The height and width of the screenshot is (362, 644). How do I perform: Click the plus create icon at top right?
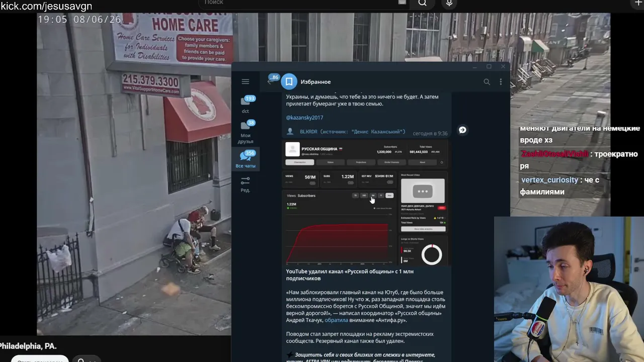coord(639,3)
